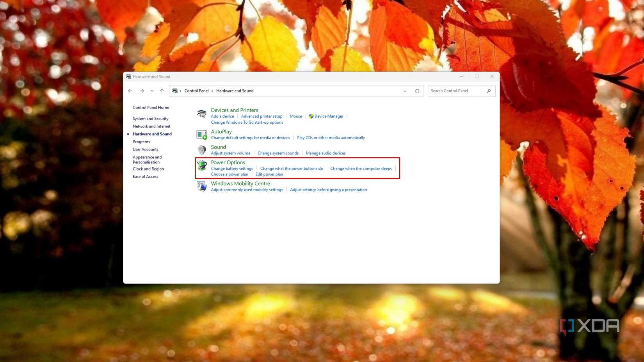Image resolution: width=644 pixels, height=362 pixels.
Task: Go forward with the forward arrow
Action: 142,91
